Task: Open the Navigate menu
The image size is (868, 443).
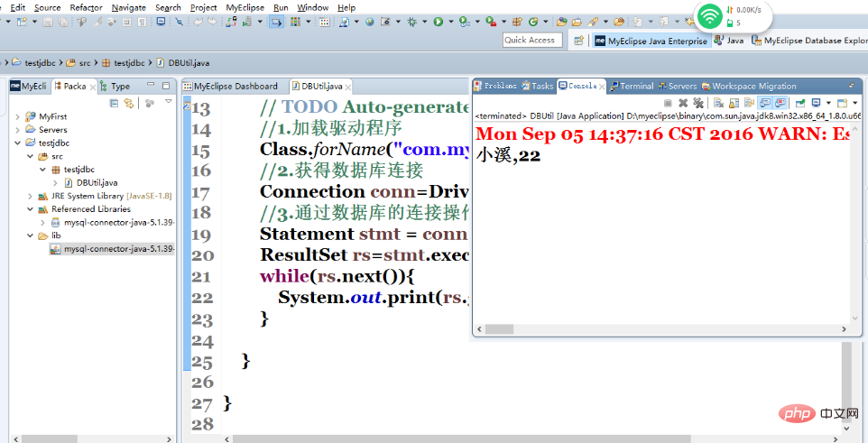Action: coord(128,8)
